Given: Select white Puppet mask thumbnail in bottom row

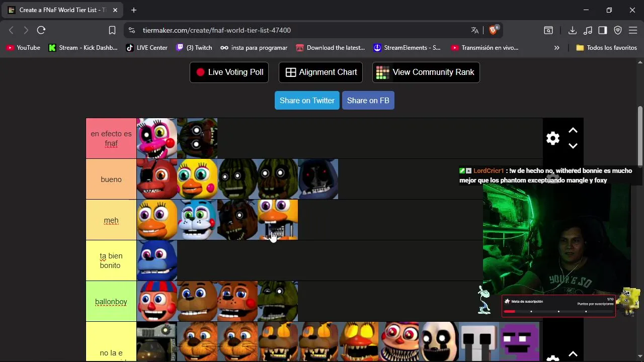Looking at the screenshot, I should [439, 342].
